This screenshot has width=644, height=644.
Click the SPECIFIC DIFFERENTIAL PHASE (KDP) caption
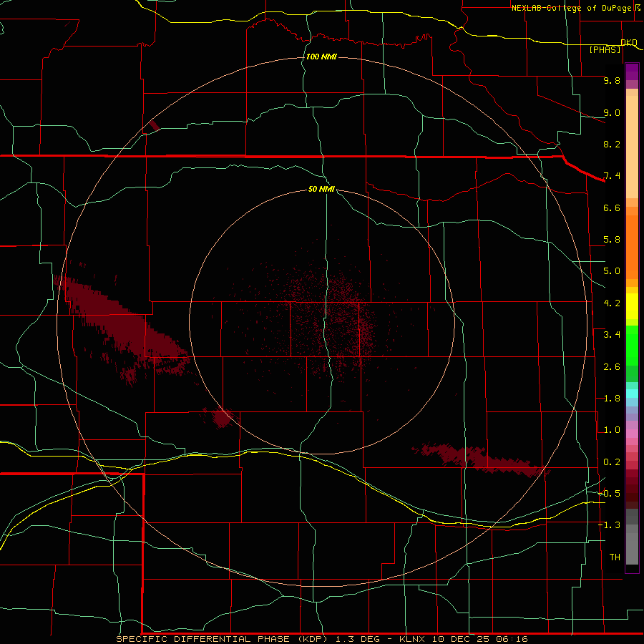(222, 639)
